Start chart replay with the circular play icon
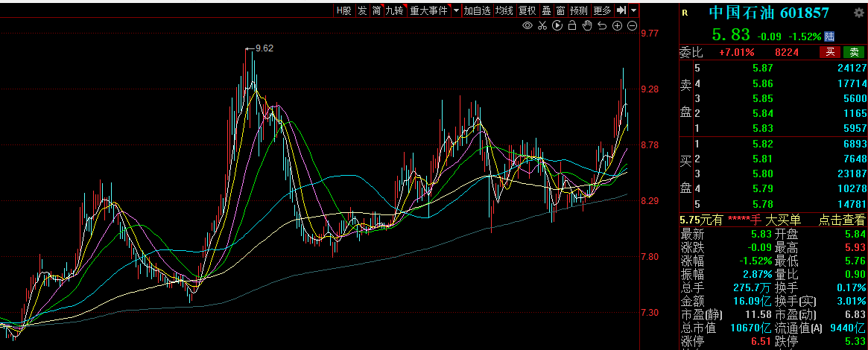Image resolution: width=868 pixels, height=350 pixels. pyautogui.click(x=557, y=25)
